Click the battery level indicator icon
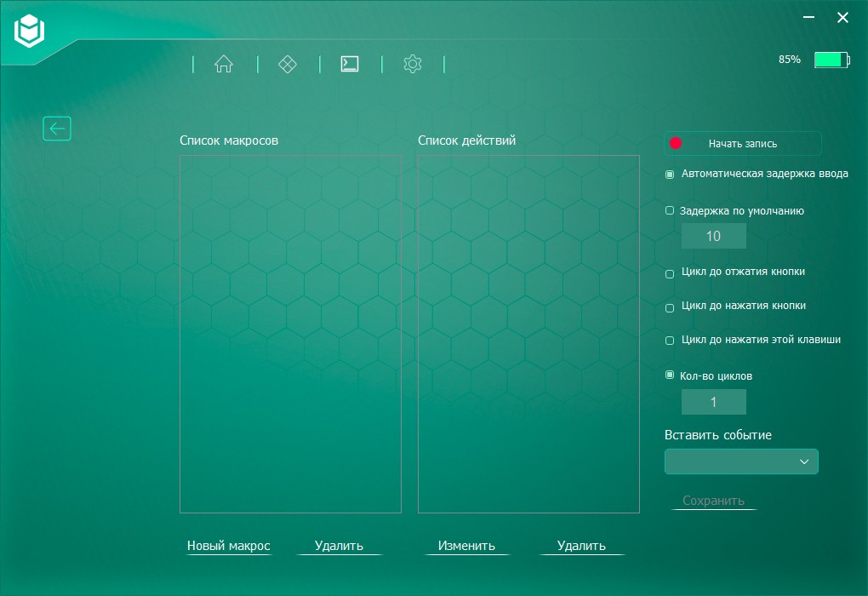This screenshot has height=596, width=868. point(831,60)
